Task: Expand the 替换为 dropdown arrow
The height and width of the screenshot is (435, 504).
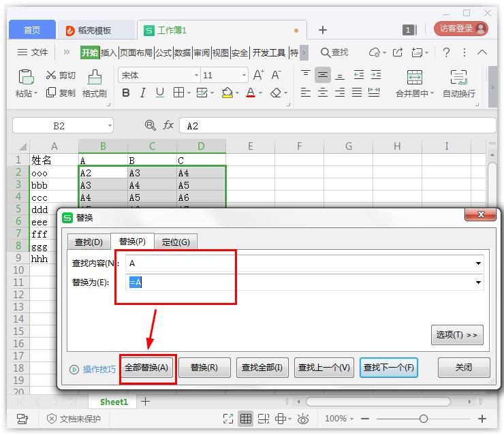Action: pos(478,283)
